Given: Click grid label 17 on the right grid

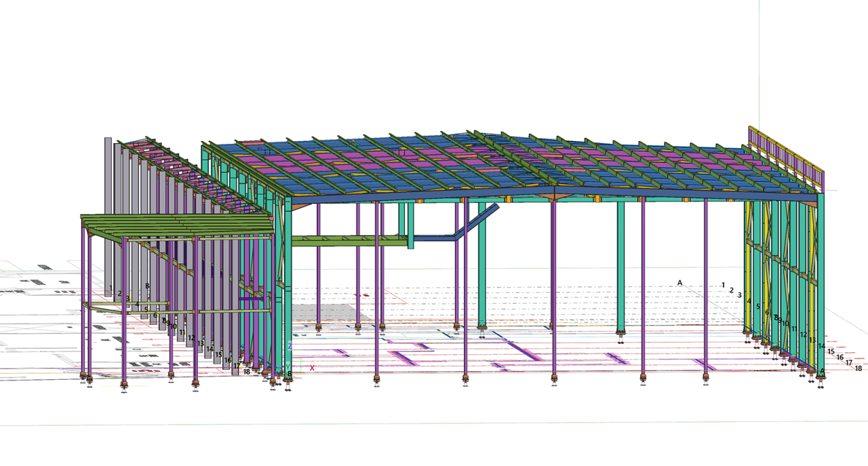Looking at the screenshot, I should (x=849, y=363).
